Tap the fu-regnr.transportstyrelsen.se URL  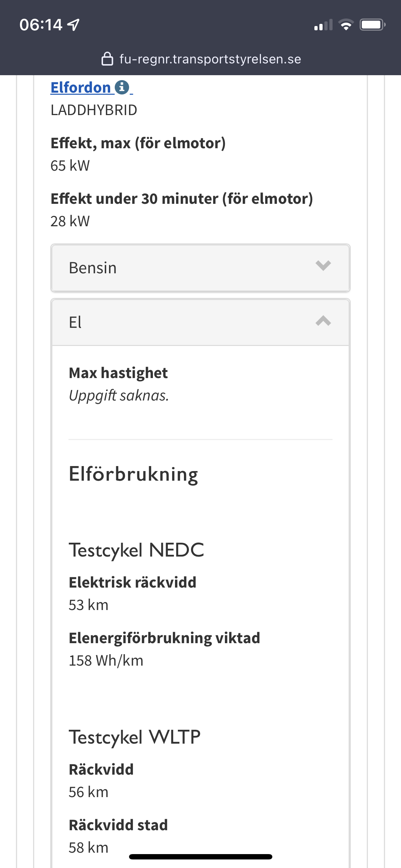pyautogui.click(x=210, y=59)
